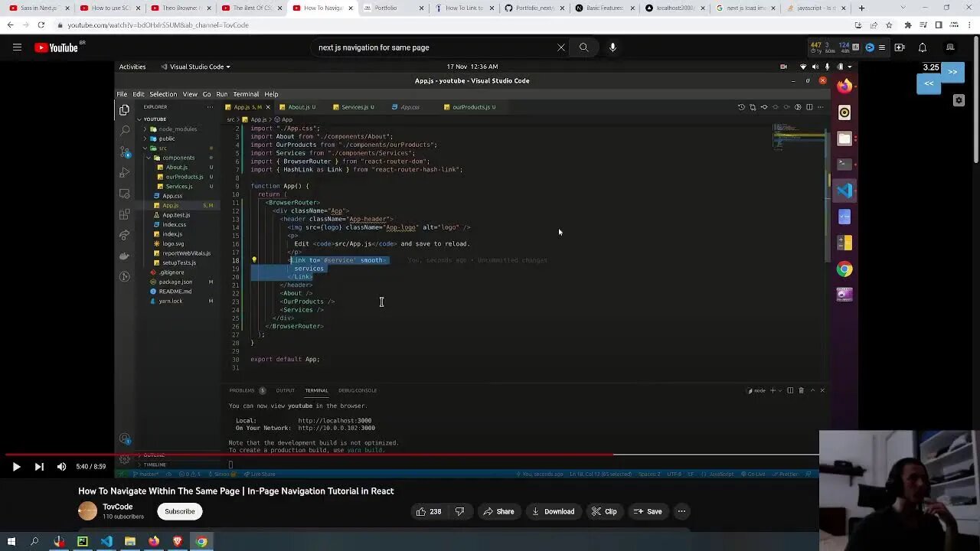Reload the current page

coord(41,25)
